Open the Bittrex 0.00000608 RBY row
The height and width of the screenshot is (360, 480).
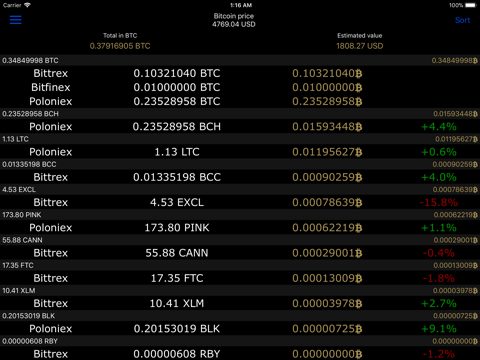[240, 354]
